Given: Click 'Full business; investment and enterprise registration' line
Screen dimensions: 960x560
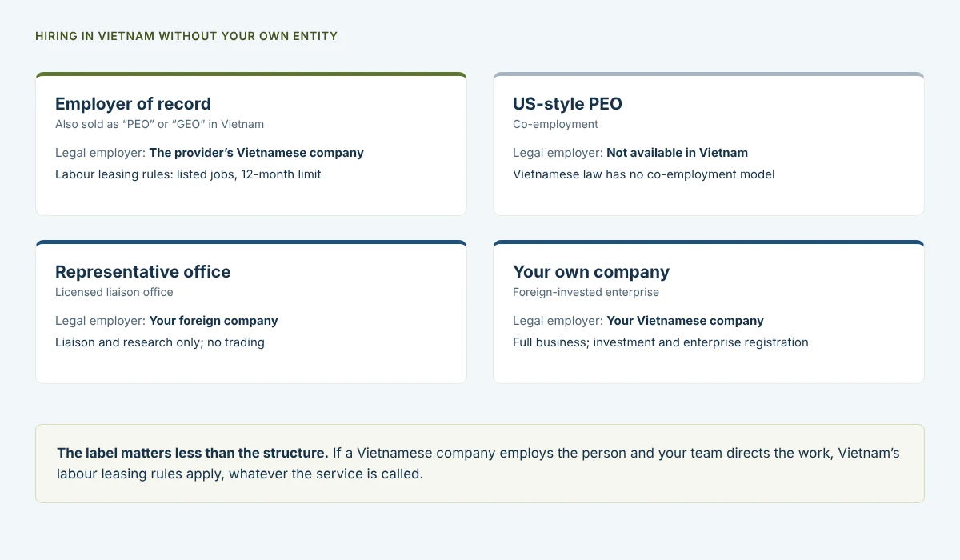Looking at the screenshot, I should (x=661, y=342).
